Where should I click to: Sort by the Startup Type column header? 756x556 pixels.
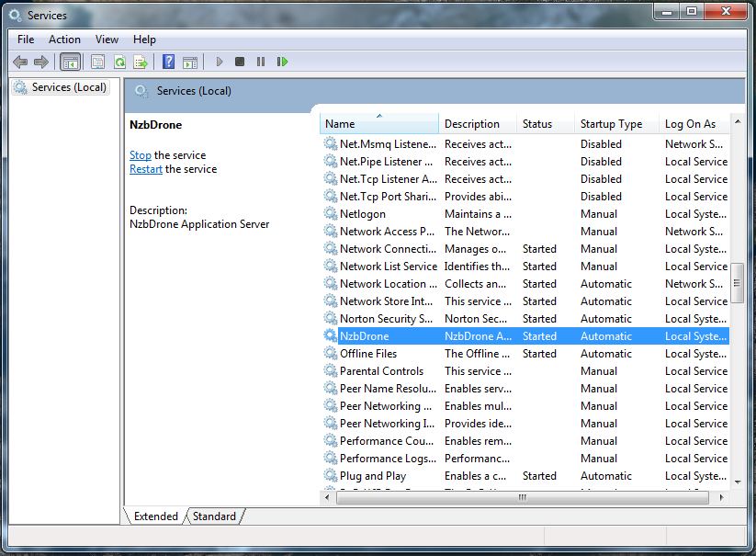pos(616,124)
